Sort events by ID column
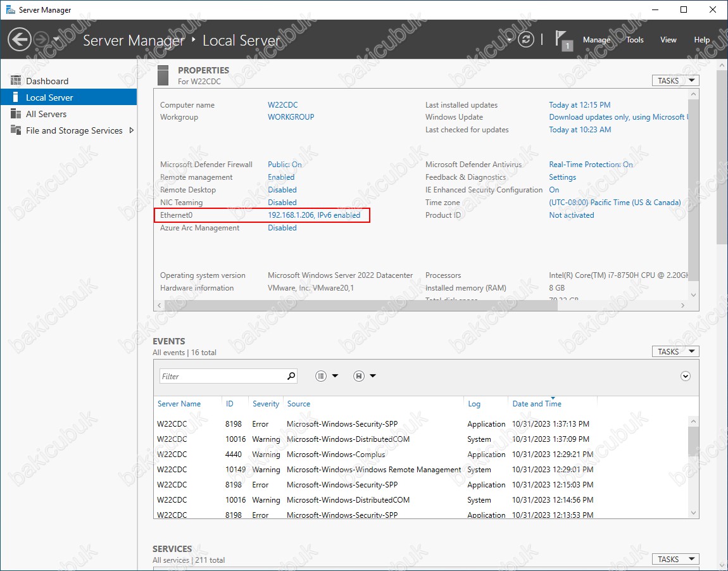 coord(229,403)
